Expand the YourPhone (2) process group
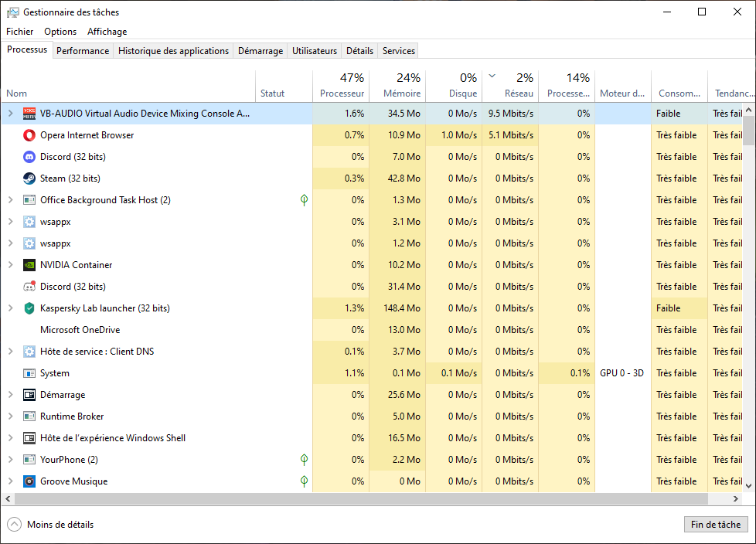The image size is (756, 544). (11, 460)
